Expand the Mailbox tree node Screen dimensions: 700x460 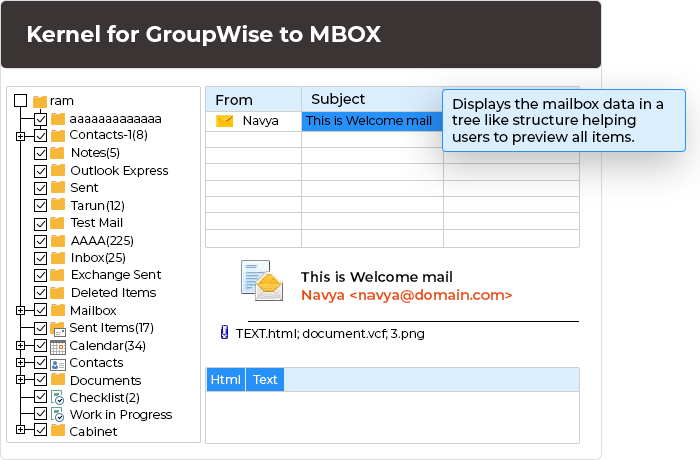pyautogui.click(x=20, y=310)
